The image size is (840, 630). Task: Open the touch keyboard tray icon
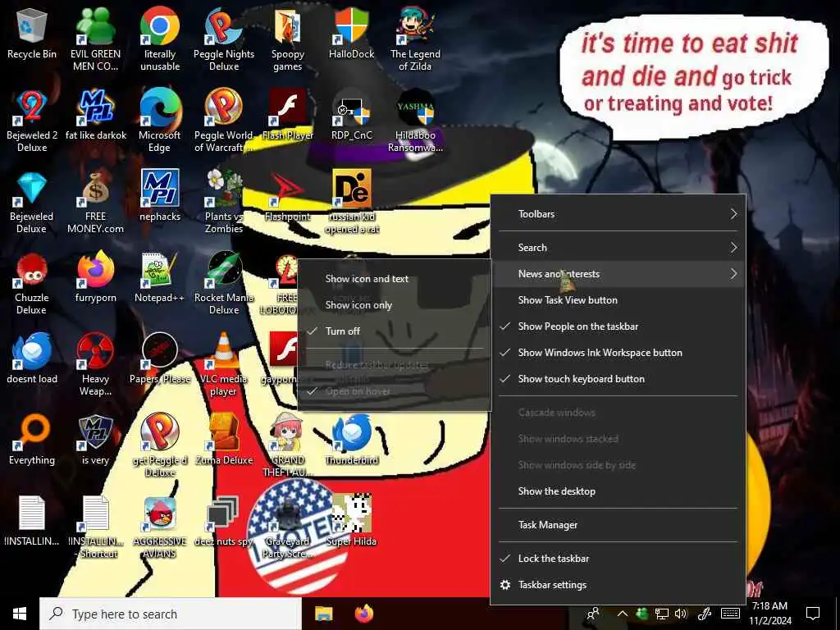[730, 614]
